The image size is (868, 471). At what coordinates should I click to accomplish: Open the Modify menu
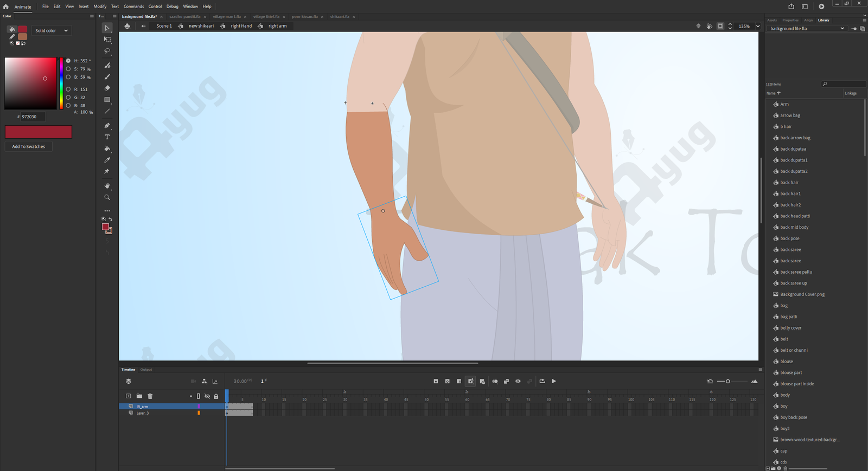(100, 7)
